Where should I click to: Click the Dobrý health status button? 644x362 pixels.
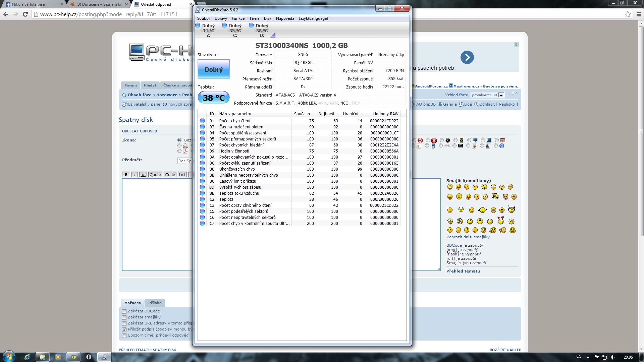click(x=214, y=69)
